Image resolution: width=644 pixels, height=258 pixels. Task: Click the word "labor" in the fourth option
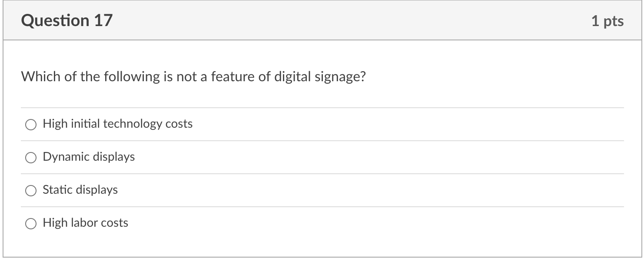pos(84,223)
